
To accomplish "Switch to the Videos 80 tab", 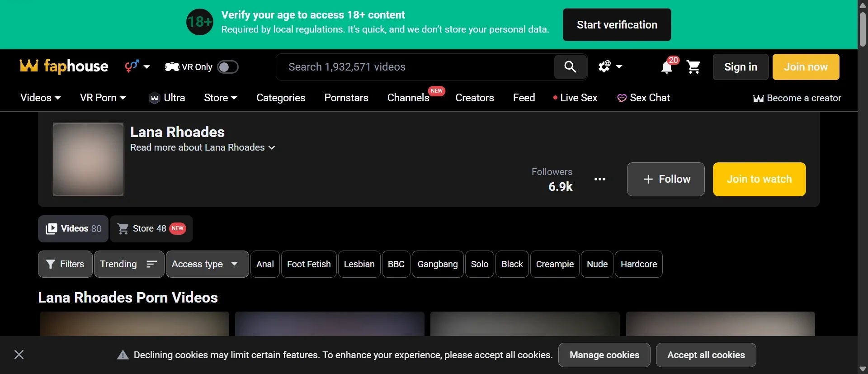I will [73, 229].
